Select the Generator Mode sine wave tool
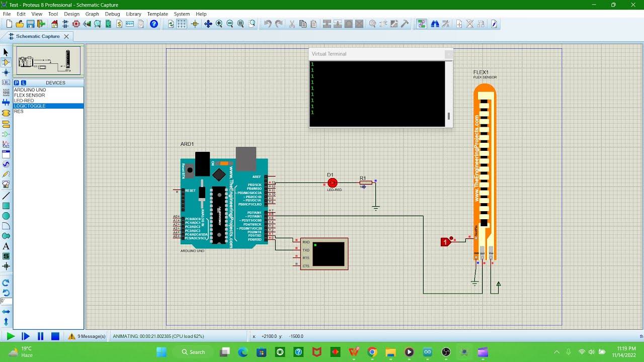Screen dimensions: 644x362 point(6,164)
